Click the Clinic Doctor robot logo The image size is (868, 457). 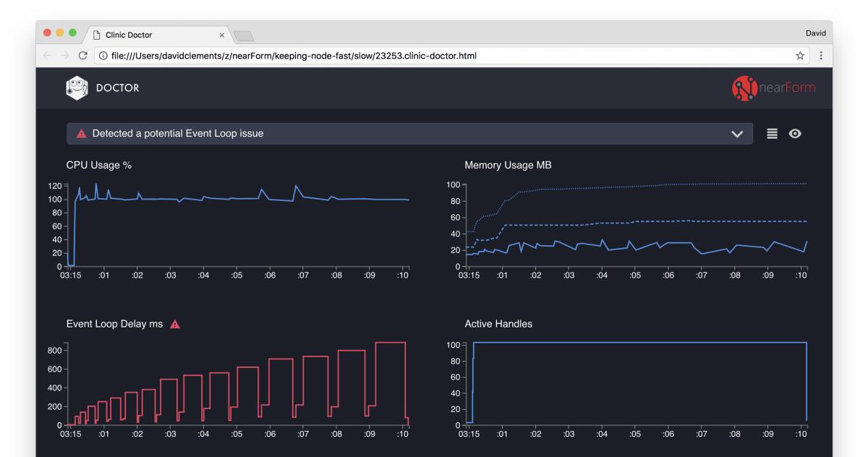(x=76, y=87)
